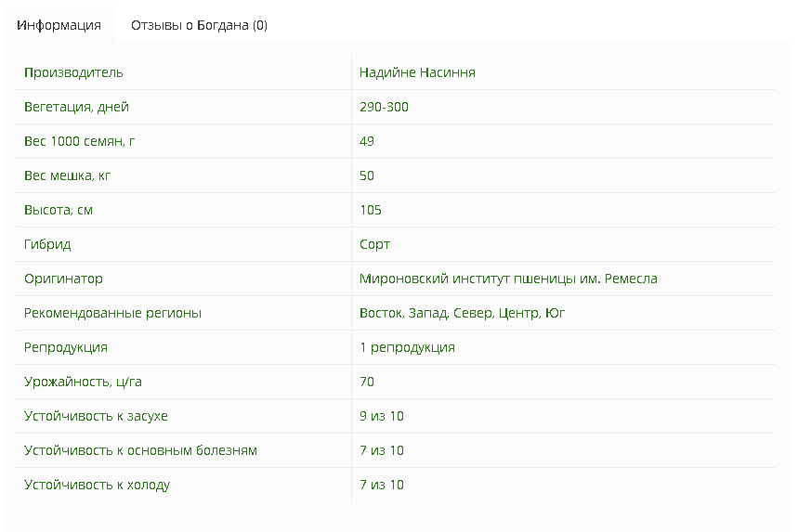Click Мироновский институт пшеницы им. Ремесла
This screenshot has height=532, width=798.
508,279
